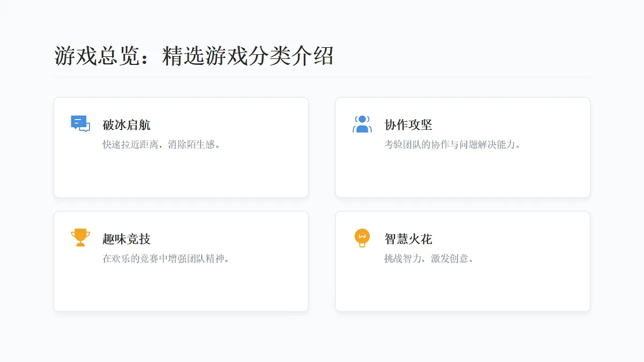Click the orange trophy icon

(80, 238)
